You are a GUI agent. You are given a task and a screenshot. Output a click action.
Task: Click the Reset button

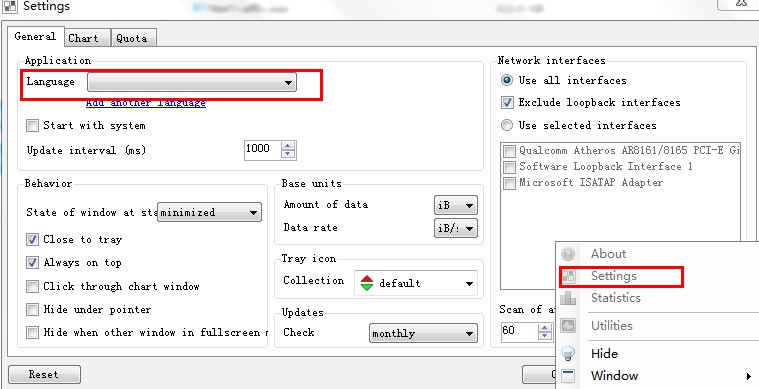coord(44,374)
